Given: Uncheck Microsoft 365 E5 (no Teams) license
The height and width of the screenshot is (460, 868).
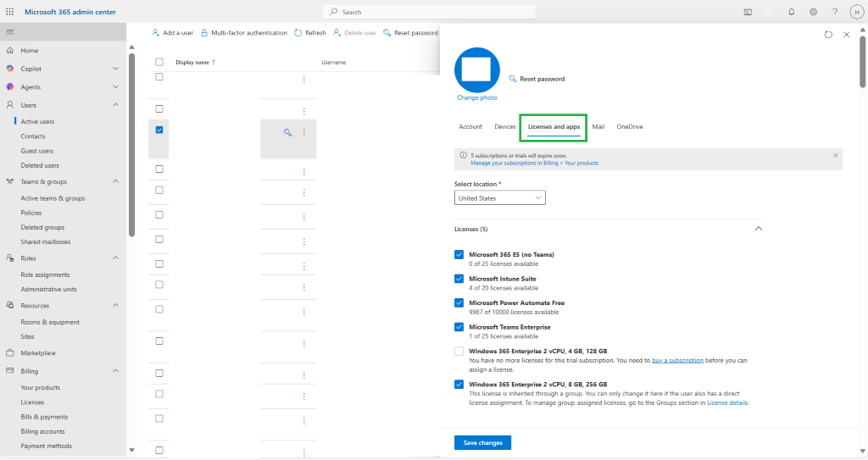Looking at the screenshot, I should (459, 255).
